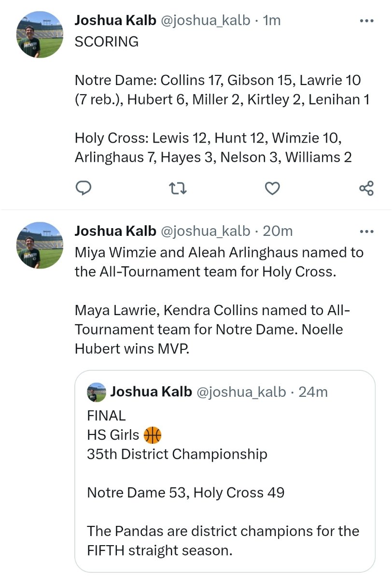Screen dimensions: 392x580
Task: Open Joshua Kalb name in quoted tweet
Action: tap(151, 391)
